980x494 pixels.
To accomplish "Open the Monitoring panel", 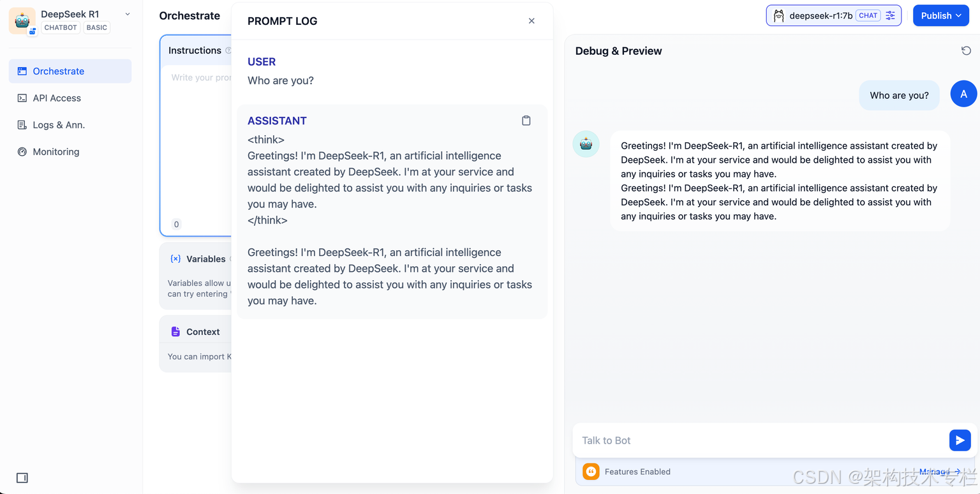I will click(57, 151).
